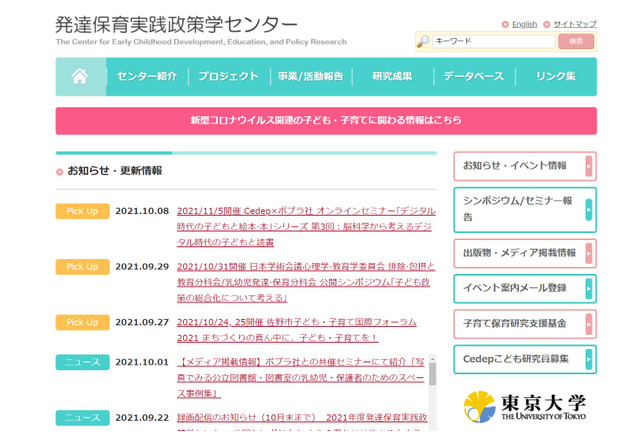The height and width of the screenshot is (437, 640).
Task: Open お知らせ・イベント情報 sidebar button
Action: (x=525, y=166)
